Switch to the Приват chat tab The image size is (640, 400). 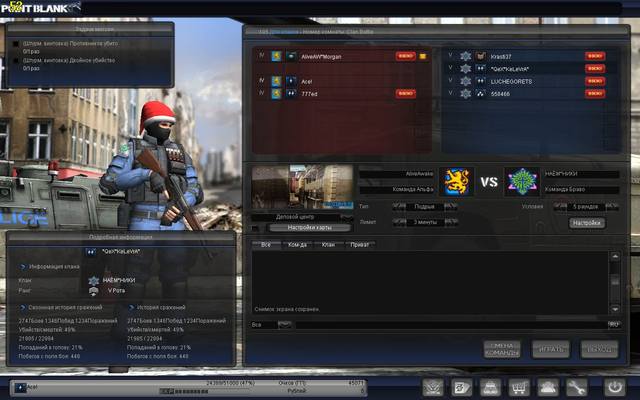[360, 245]
